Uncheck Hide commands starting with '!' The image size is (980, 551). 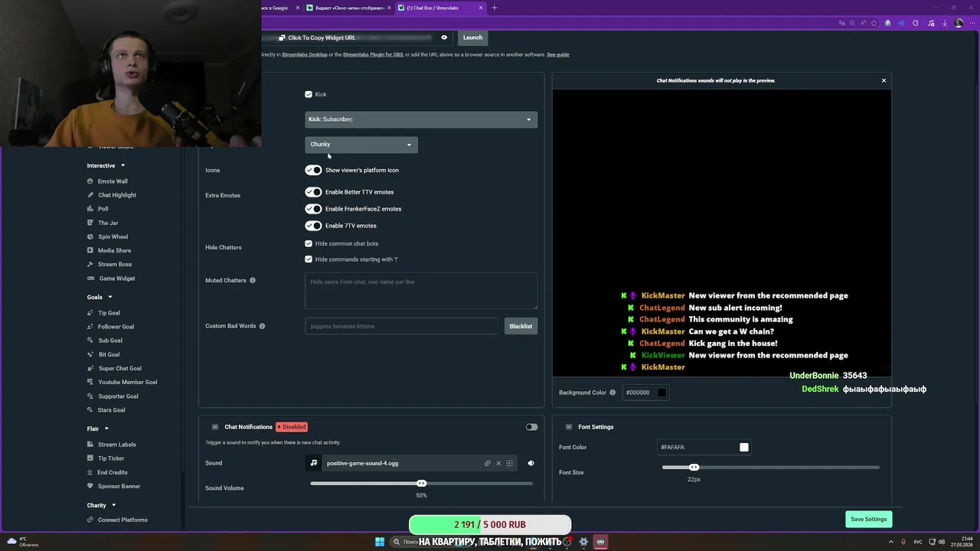[x=309, y=259]
